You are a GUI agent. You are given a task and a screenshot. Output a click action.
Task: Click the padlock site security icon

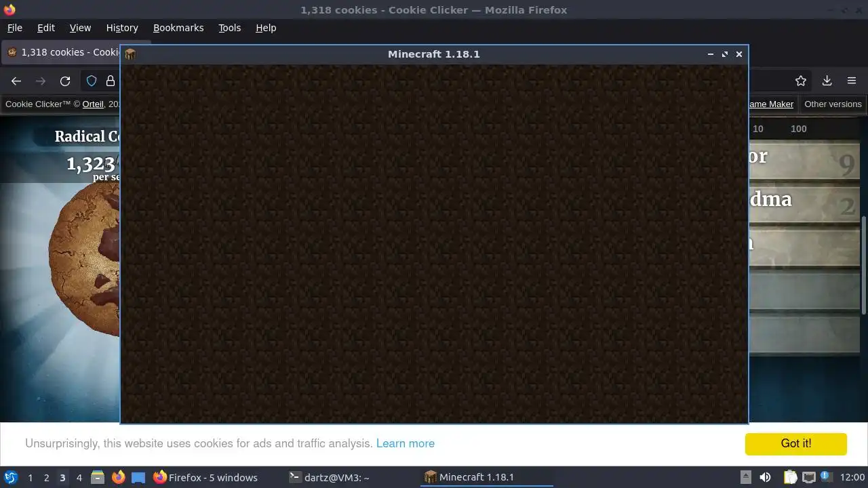(x=110, y=81)
